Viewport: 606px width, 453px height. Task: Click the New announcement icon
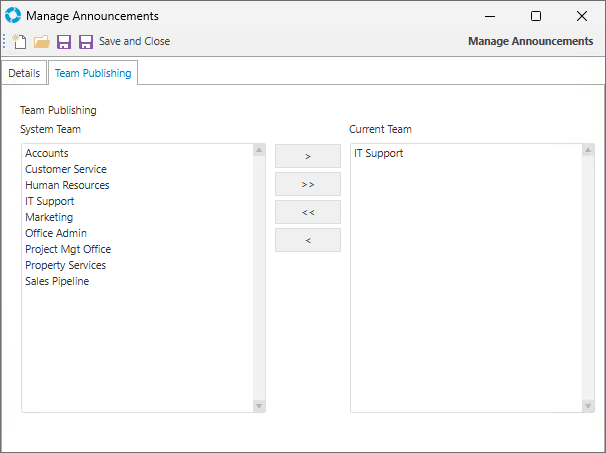pos(19,41)
